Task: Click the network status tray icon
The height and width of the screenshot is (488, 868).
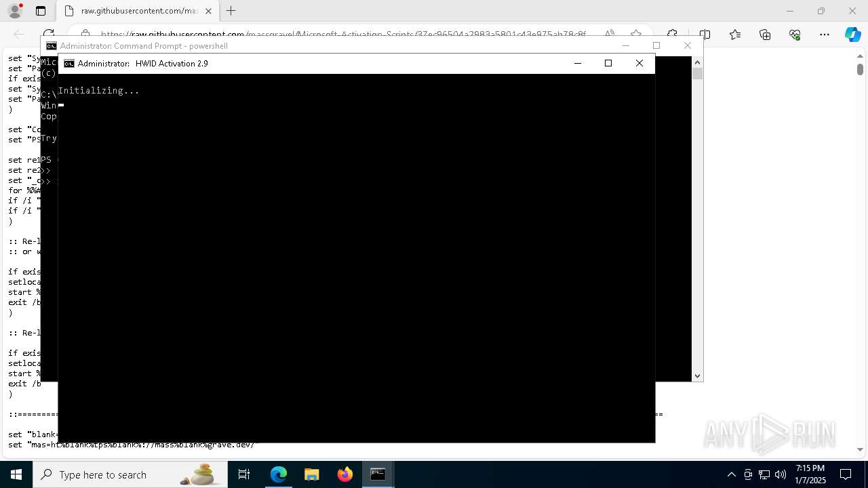Action: click(x=764, y=474)
